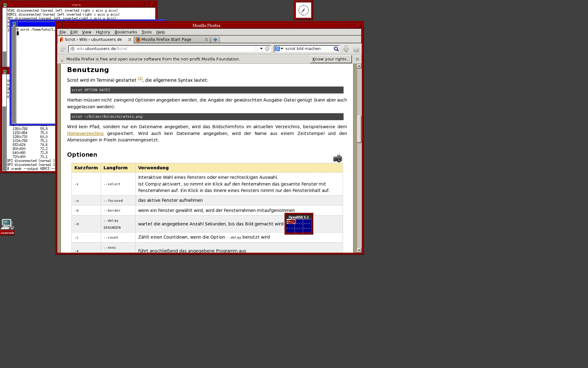The image size is (588, 368).
Task: Follow the Homeverzeichnis link
Action: (85, 133)
